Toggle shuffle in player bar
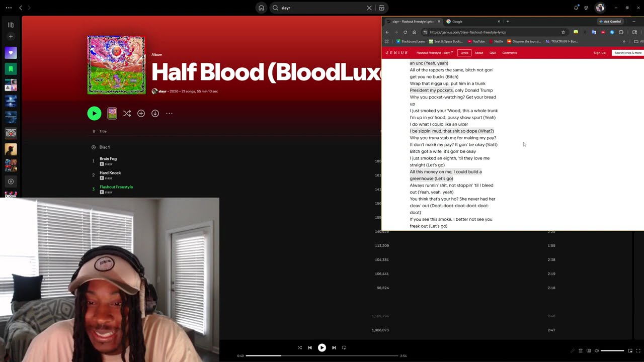The width and height of the screenshot is (644, 362). [x=299, y=347]
